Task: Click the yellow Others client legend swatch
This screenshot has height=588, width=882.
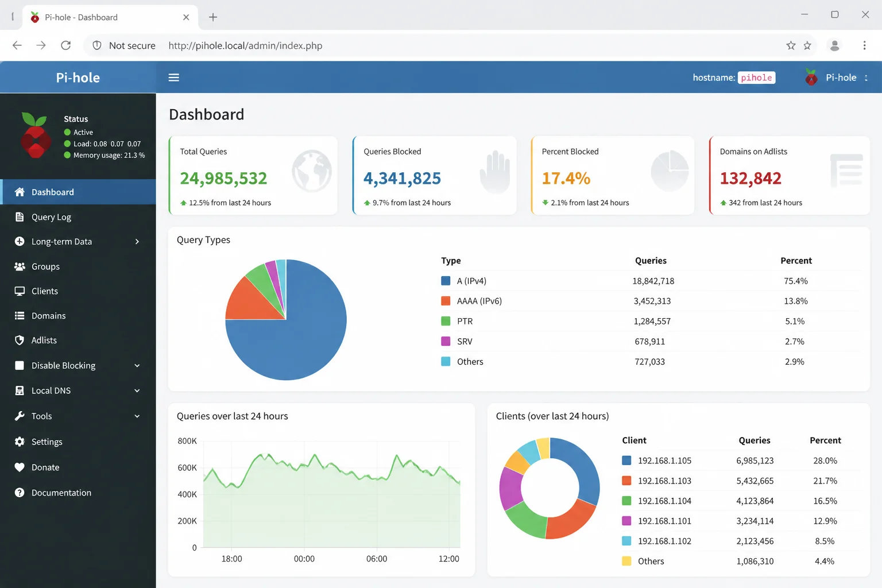Action: pos(626,561)
